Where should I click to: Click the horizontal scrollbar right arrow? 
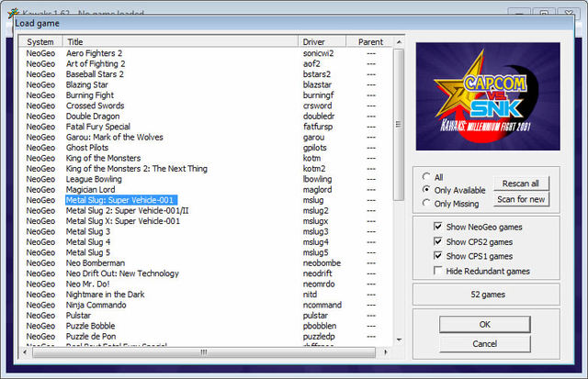[386, 351]
